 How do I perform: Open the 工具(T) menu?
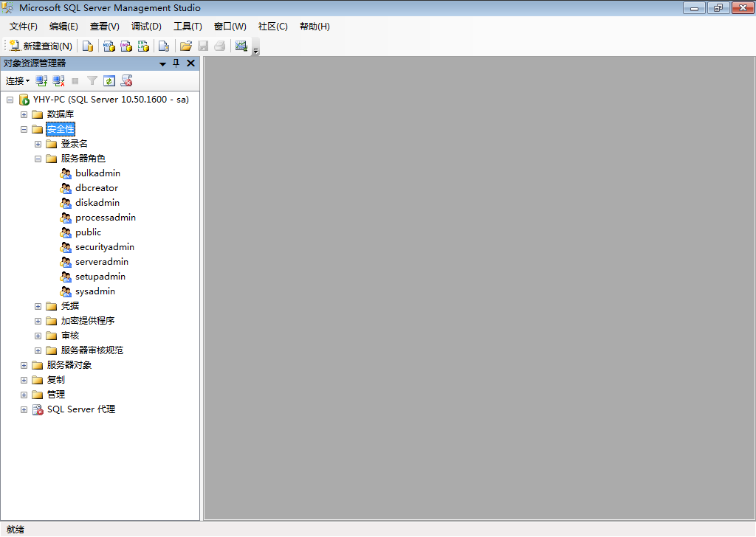tap(188, 27)
